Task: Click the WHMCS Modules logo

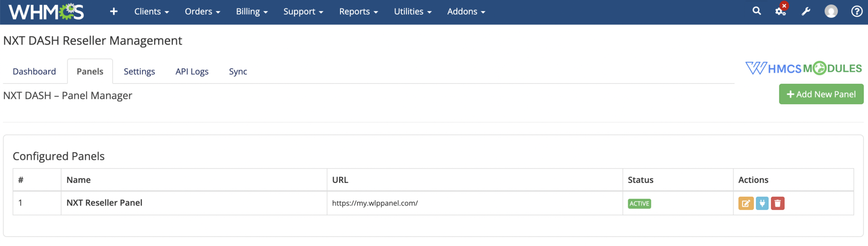Action: tap(803, 68)
